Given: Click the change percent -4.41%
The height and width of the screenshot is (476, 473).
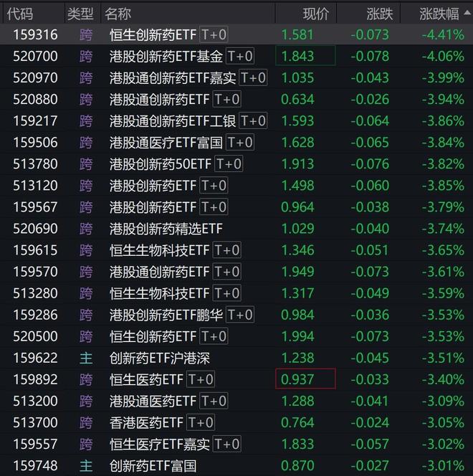Looking at the screenshot, I should coord(443,34).
